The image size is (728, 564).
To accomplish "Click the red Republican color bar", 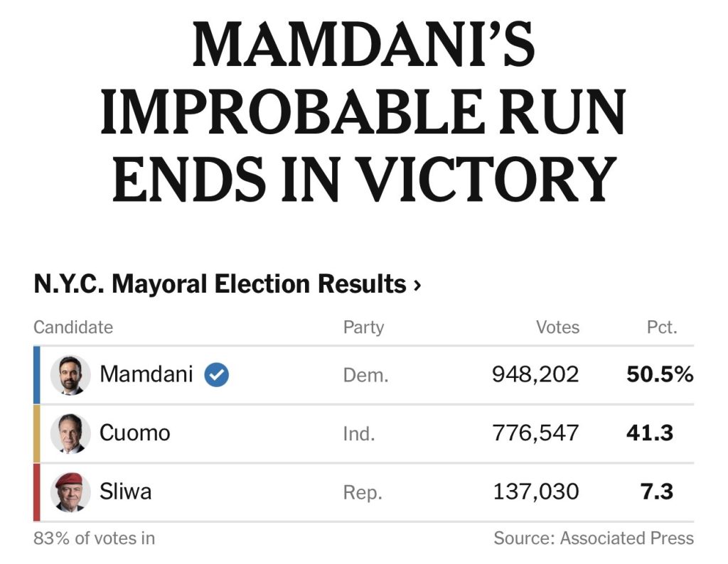I will tap(37, 492).
